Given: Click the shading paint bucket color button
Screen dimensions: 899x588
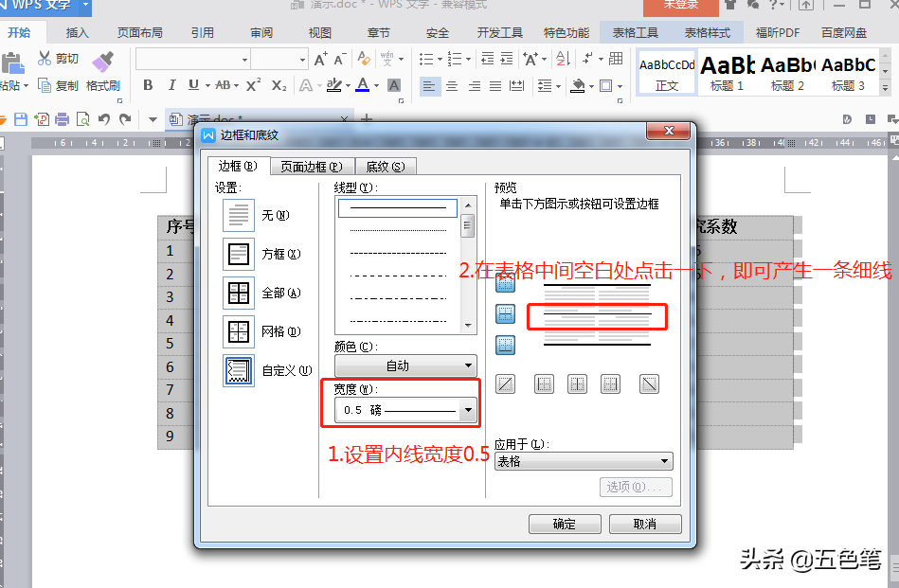Looking at the screenshot, I should click(578, 86).
